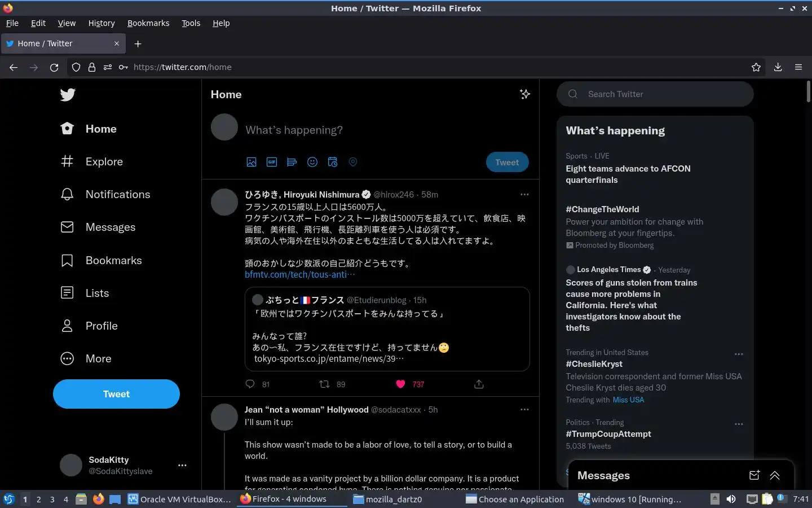Schedule tweet calendar icon
812x508 pixels.
[333, 162]
